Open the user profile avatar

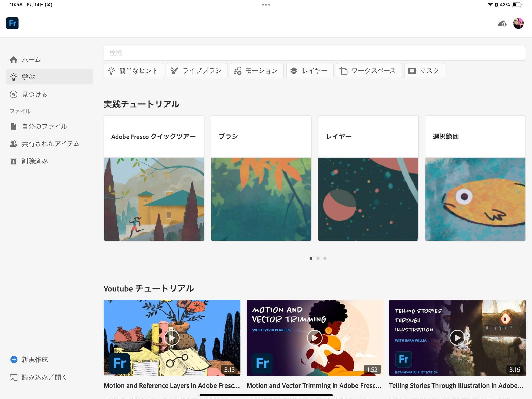tap(518, 23)
